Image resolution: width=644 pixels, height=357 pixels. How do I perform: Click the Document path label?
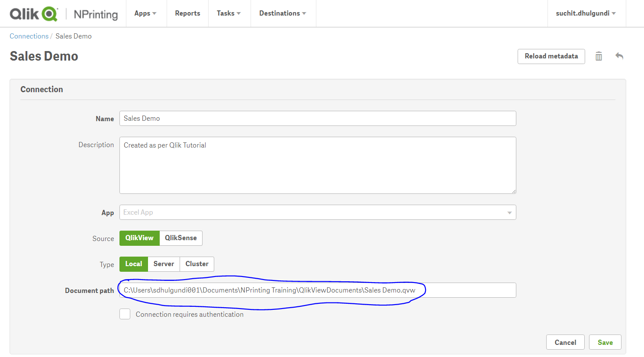click(90, 291)
